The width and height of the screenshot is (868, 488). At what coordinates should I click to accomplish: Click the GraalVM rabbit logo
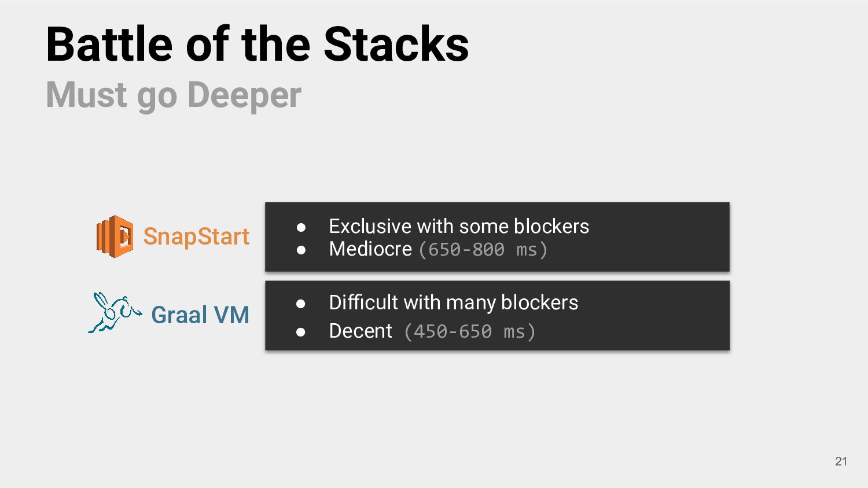[x=115, y=312]
